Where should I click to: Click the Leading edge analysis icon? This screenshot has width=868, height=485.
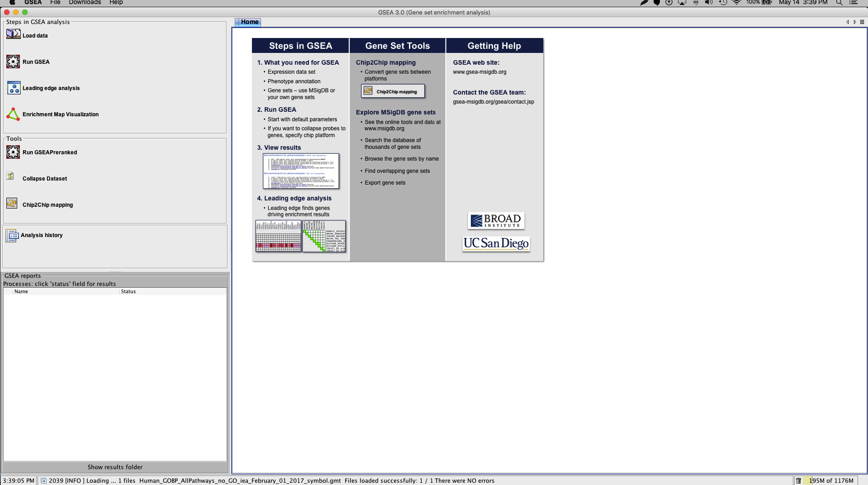pos(14,88)
